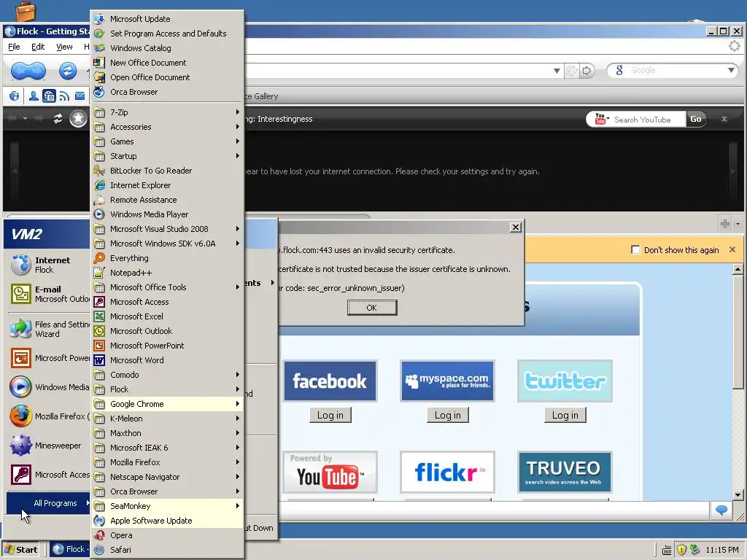Screen dimensions: 747x560
Task: Expand the SeaMonkey program folder
Action: point(168,506)
